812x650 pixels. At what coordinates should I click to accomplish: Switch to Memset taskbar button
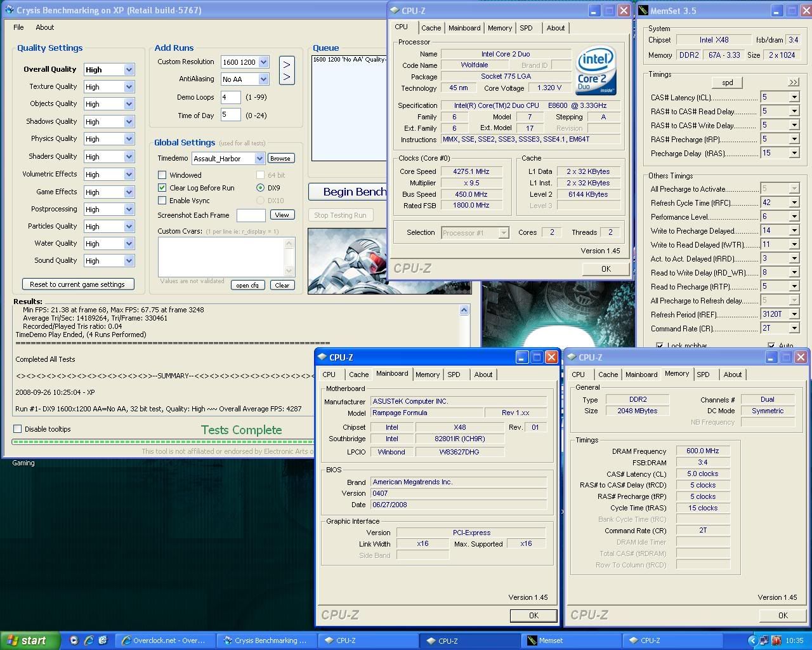571,640
